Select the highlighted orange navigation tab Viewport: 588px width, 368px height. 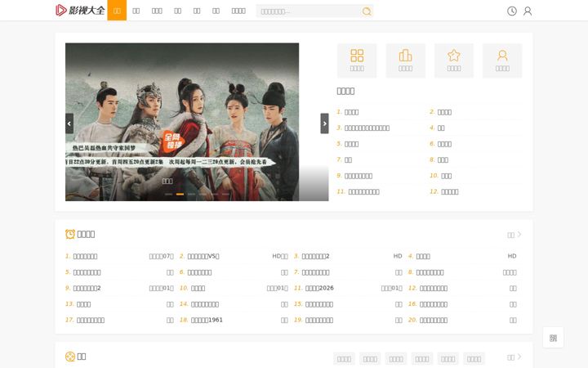(x=117, y=11)
